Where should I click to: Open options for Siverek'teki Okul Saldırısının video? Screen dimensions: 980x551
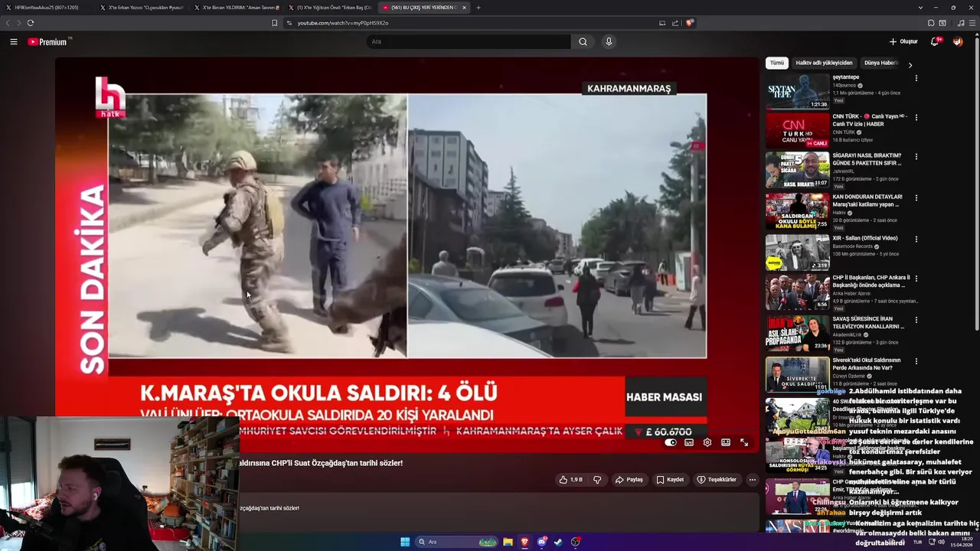pyautogui.click(x=916, y=361)
